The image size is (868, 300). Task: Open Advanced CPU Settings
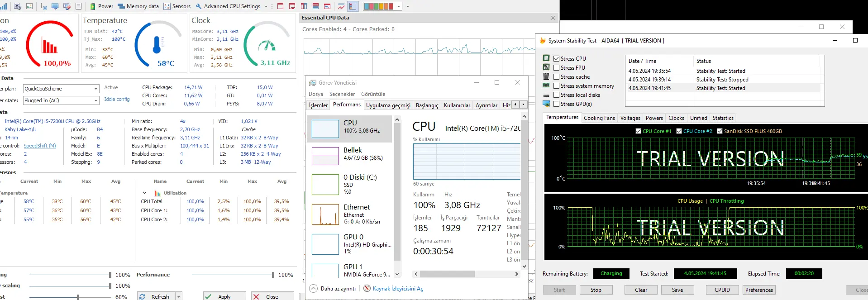click(x=228, y=6)
